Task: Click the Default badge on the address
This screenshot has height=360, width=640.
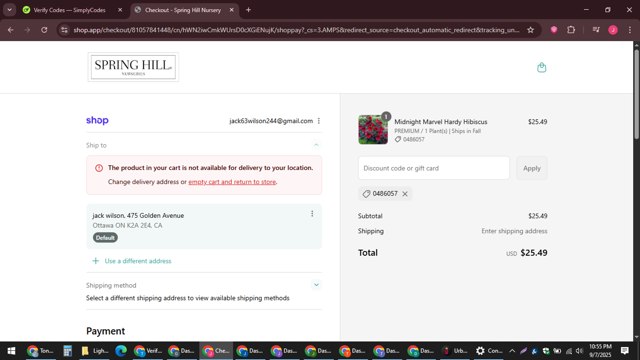Action: point(105,238)
